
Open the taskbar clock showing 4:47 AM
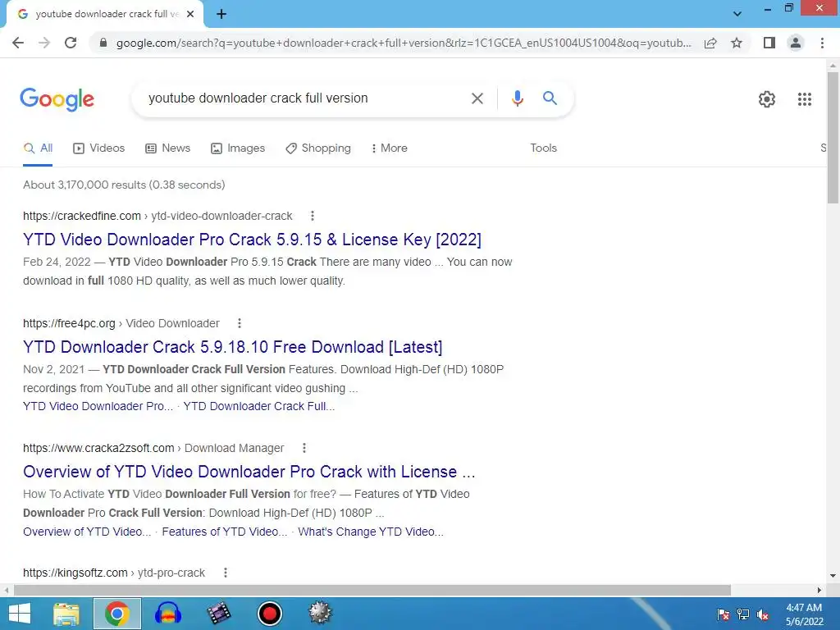[x=804, y=614]
